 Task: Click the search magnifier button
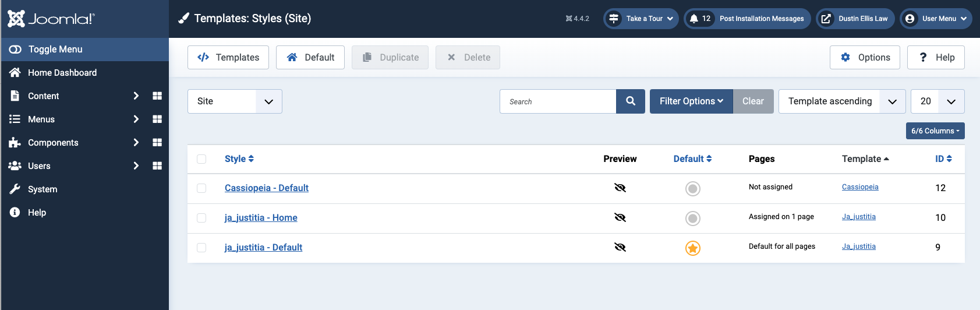tap(631, 101)
